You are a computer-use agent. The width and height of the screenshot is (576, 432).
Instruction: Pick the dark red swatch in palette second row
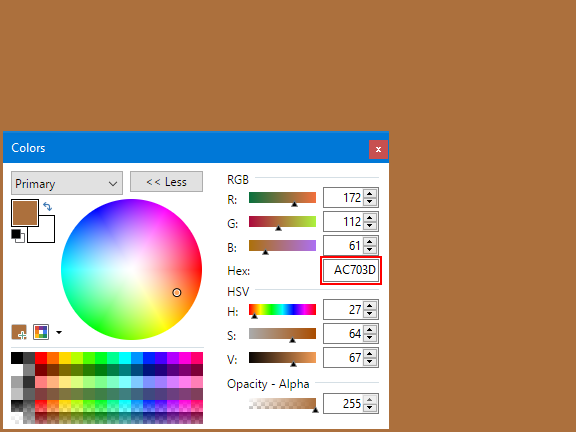(x=41, y=370)
